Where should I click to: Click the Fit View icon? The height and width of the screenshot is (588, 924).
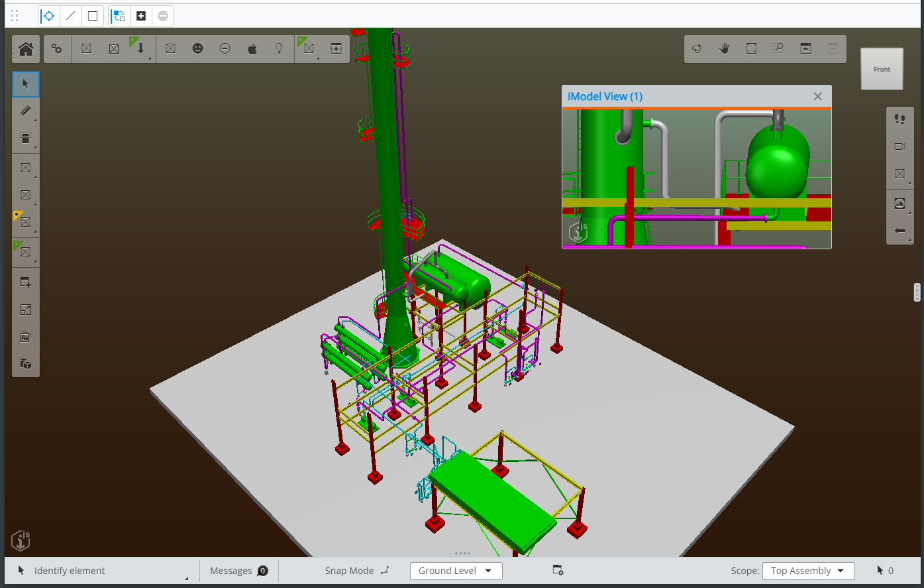[x=752, y=49]
